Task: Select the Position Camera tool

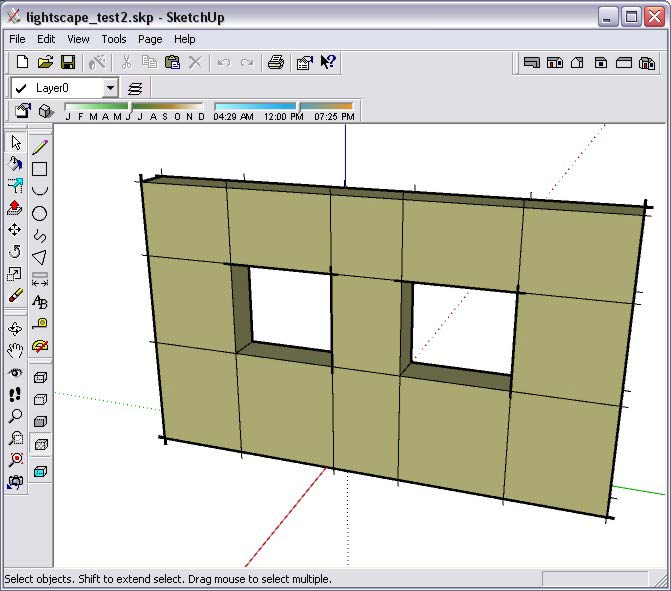Action: point(15,481)
